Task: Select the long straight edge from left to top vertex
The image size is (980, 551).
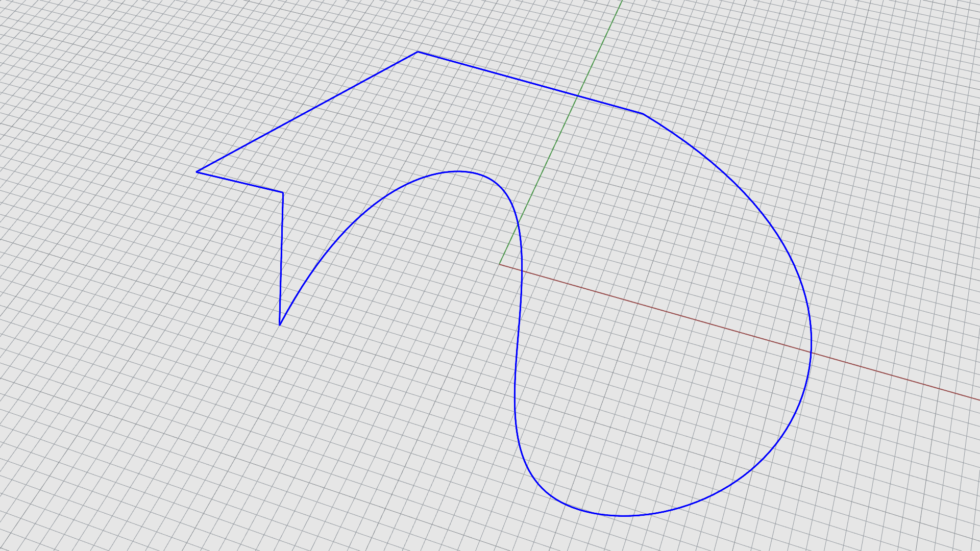Action: pos(306,112)
